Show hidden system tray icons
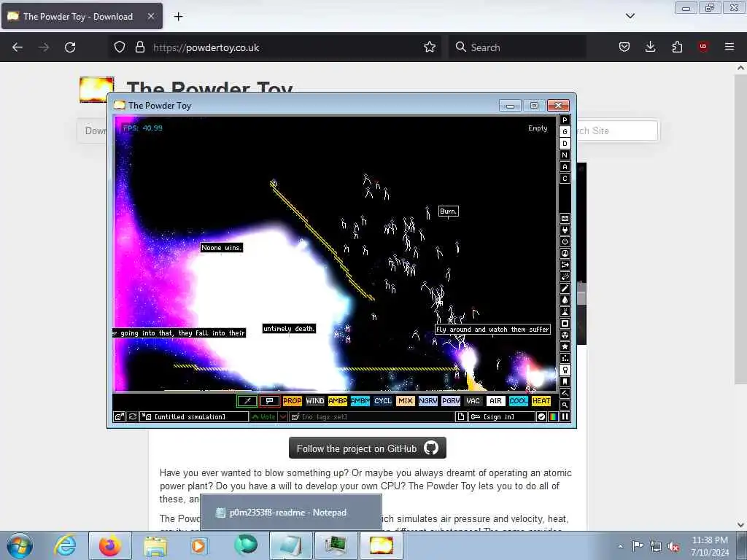Viewport: 747px width, 560px height. (620, 546)
